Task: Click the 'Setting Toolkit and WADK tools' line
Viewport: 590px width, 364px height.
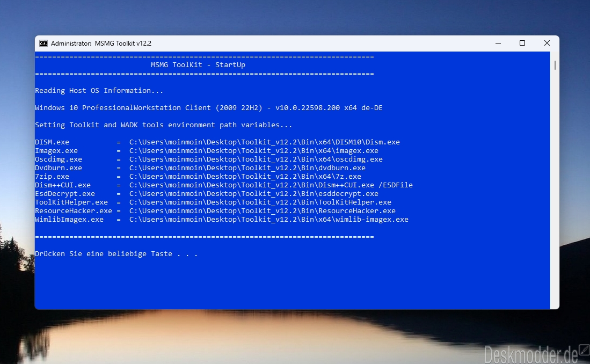Action: click(164, 125)
